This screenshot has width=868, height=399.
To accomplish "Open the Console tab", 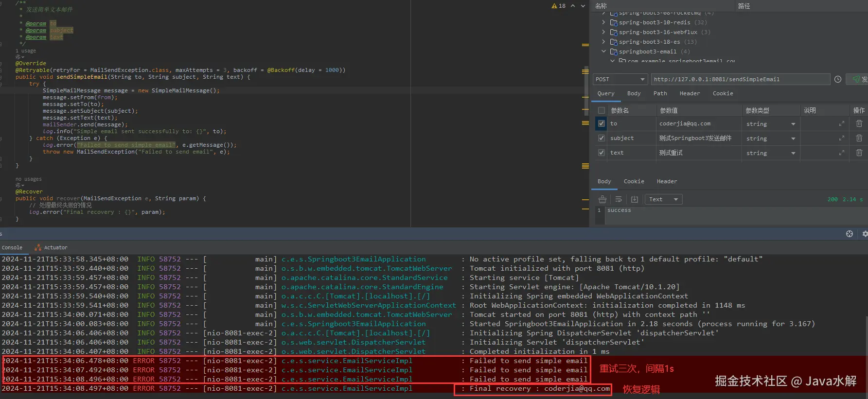I will tap(12, 247).
